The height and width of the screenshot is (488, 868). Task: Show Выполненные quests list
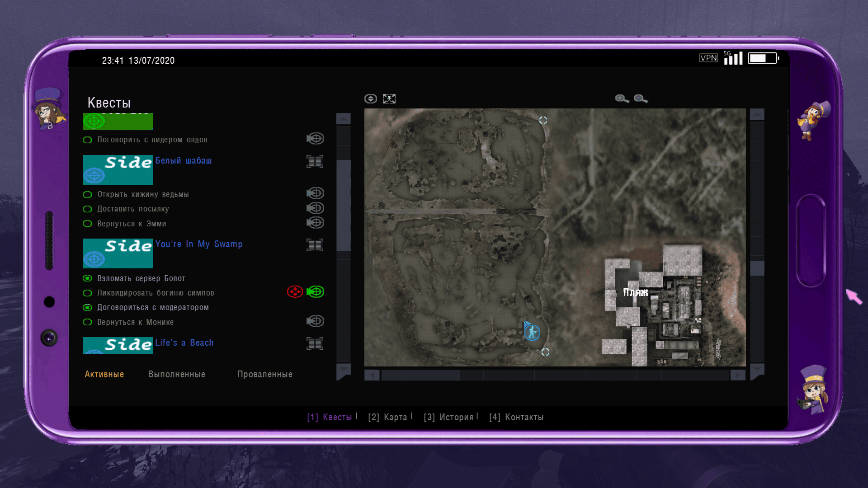pyautogui.click(x=177, y=374)
